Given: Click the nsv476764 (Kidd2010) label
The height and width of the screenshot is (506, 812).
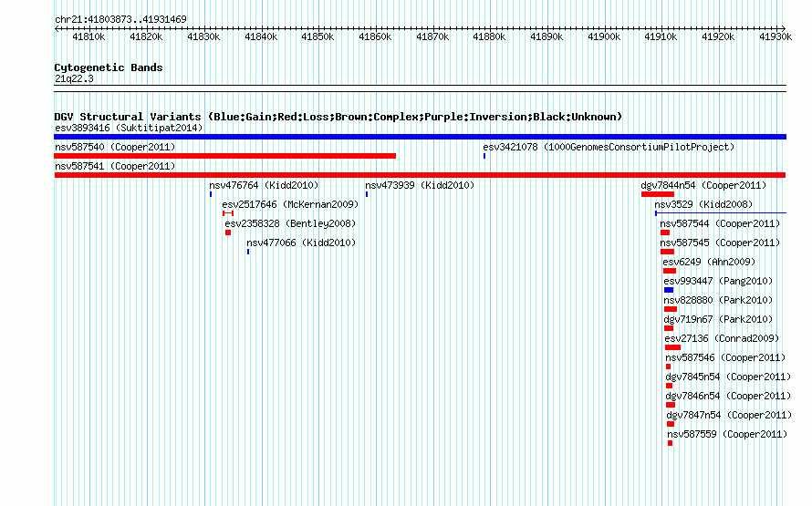Looking at the screenshot, I should (x=264, y=185).
